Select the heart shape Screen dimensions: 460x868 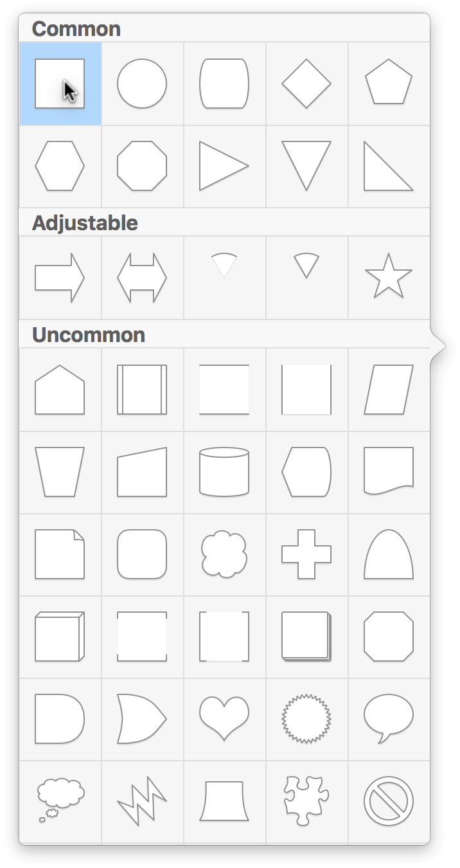pos(224,719)
